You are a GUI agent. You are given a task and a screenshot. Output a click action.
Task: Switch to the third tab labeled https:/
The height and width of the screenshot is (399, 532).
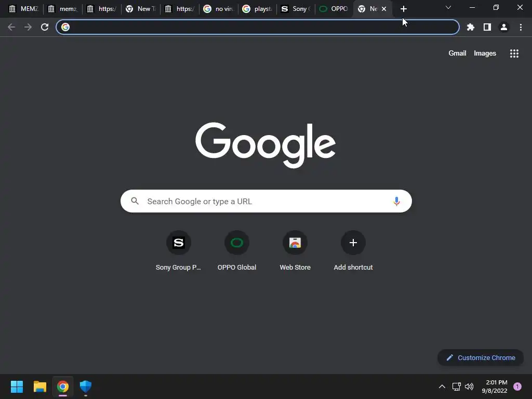point(102,9)
